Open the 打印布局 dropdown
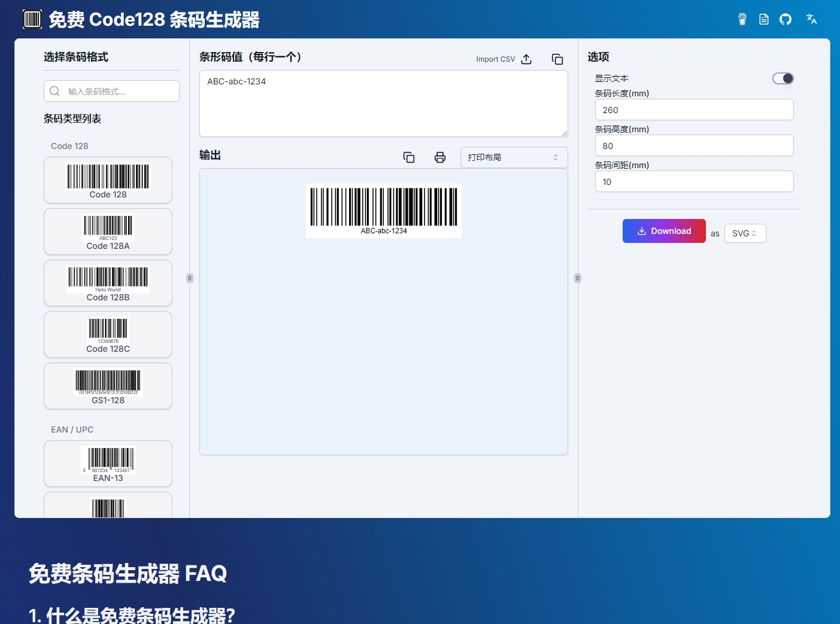840x624 pixels. click(x=514, y=157)
